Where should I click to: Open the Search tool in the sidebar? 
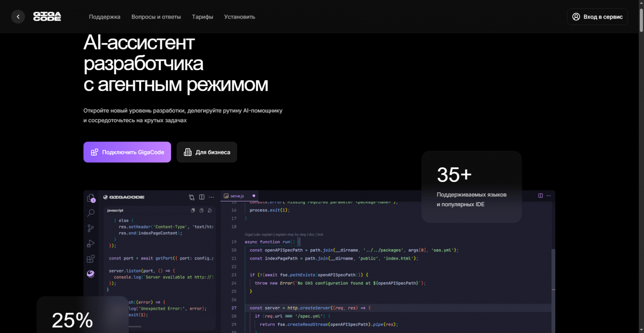[x=91, y=213]
